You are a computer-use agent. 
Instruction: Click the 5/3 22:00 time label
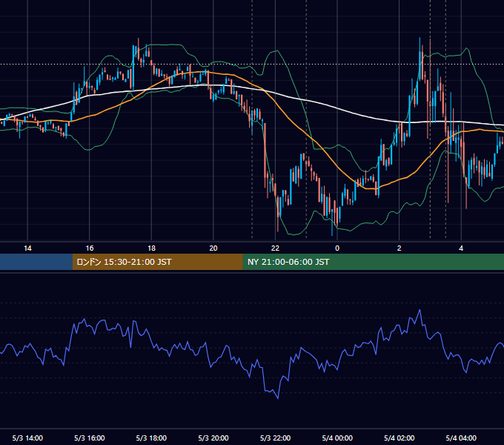275,438
